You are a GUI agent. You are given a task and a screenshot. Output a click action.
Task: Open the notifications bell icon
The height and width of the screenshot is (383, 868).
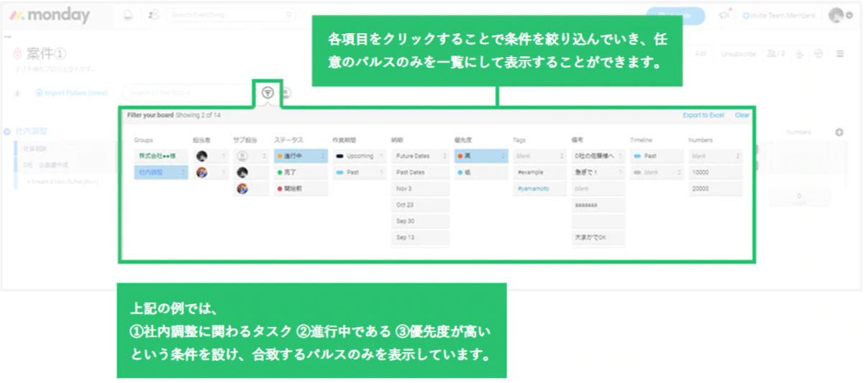click(129, 15)
